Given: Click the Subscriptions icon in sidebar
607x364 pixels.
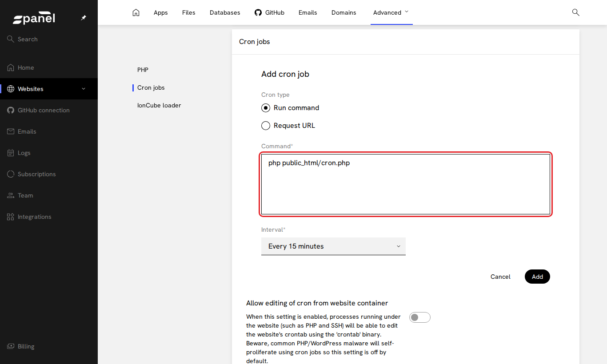Looking at the screenshot, I should (x=11, y=174).
